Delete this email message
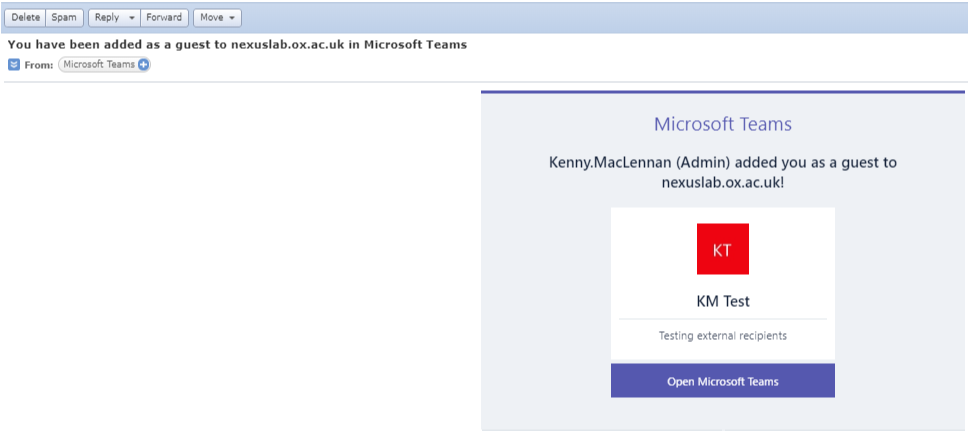Screen dimensions: 968x431 (x=25, y=18)
